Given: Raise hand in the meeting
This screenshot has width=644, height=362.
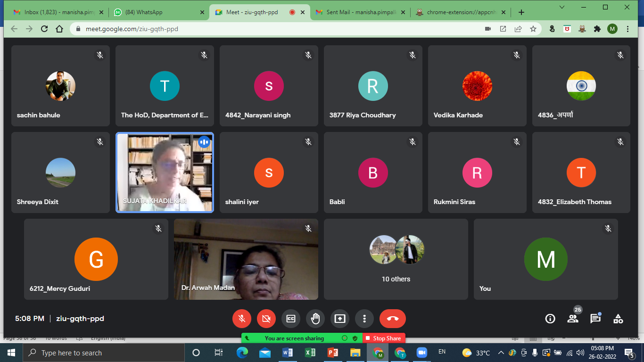Looking at the screenshot, I should click(315, 319).
